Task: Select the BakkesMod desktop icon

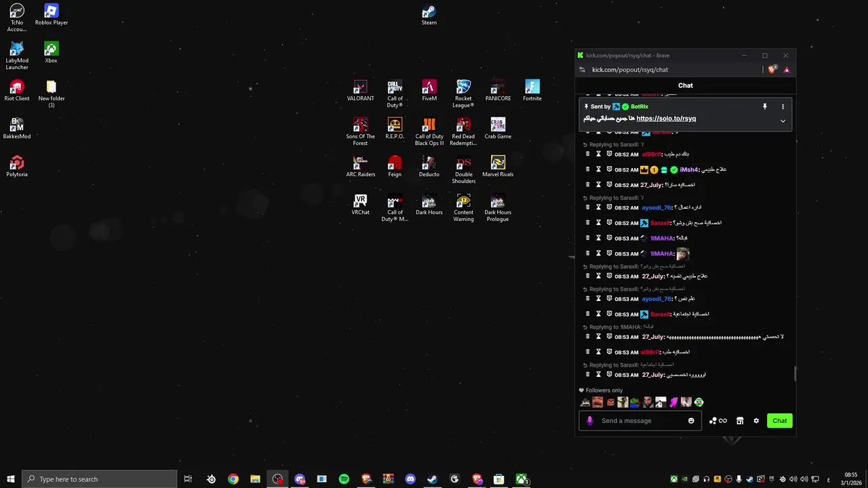Action: coord(17,129)
